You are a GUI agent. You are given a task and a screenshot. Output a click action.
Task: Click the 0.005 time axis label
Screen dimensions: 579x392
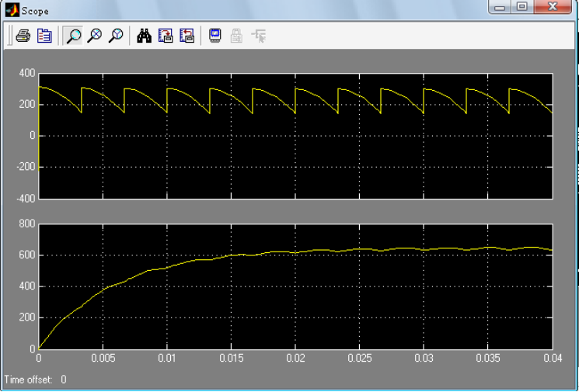click(103, 358)
